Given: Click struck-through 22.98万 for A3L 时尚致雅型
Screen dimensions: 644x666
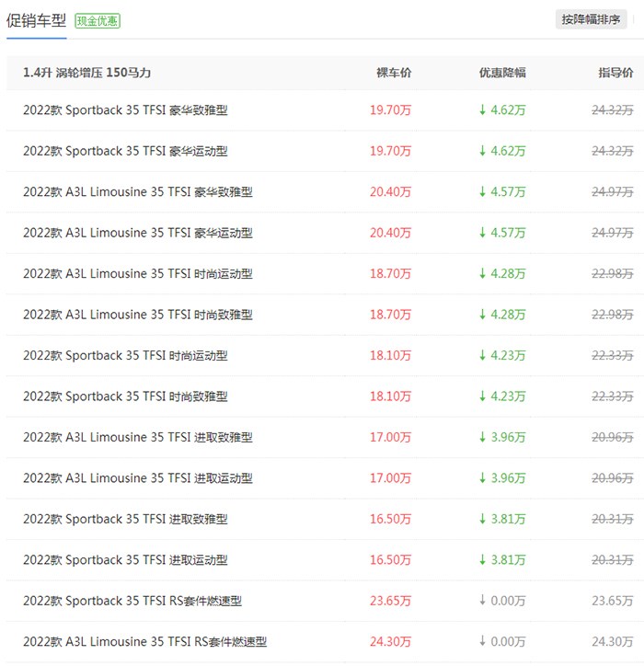Looking at the screenshot, I should (613, 315).
